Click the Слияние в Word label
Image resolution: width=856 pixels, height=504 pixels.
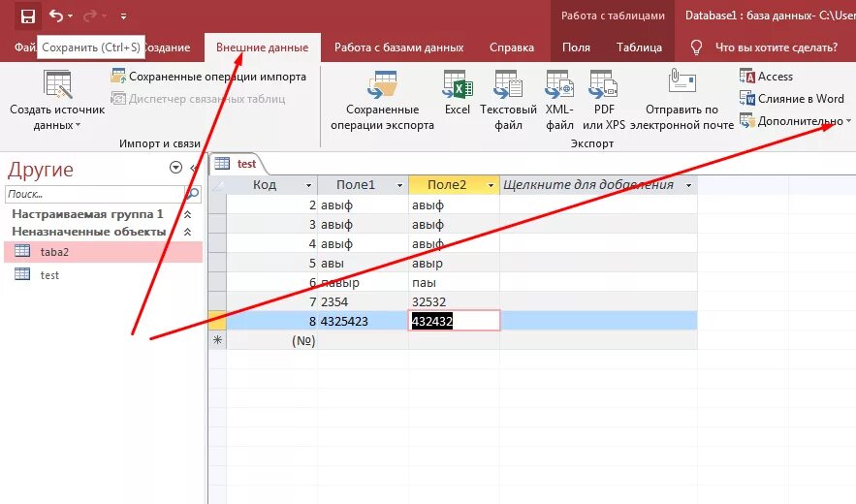tap(801, 99)
